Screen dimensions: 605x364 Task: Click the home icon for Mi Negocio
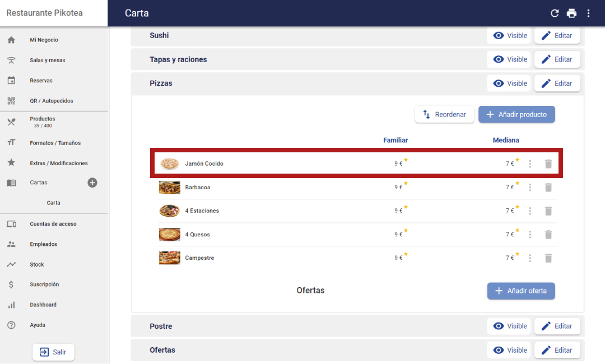tap(11, 40)
